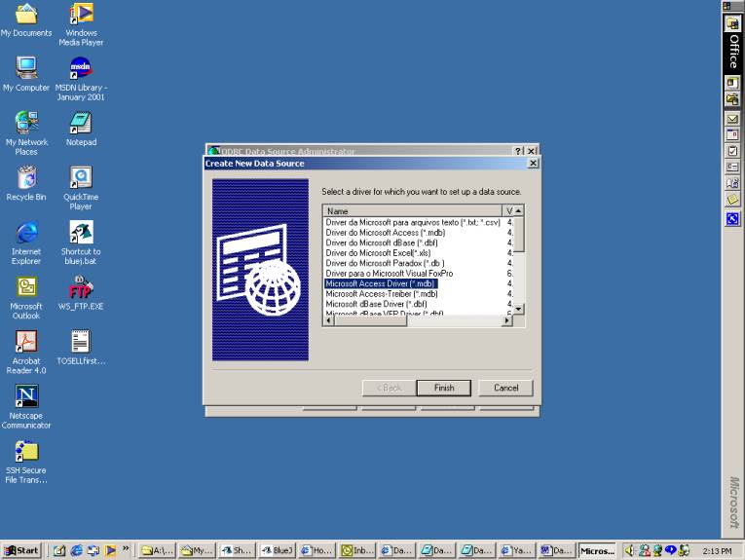Screen dimensions: 745x560
Task: Open the My Documents desktop icon
Action: tap(26, 19)
